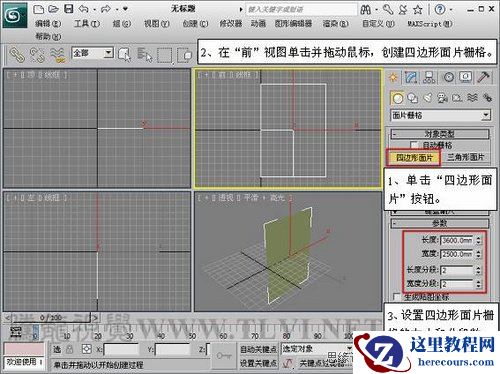Advance time slider with right arrow
500x374 pixels.
pos(95,318)
